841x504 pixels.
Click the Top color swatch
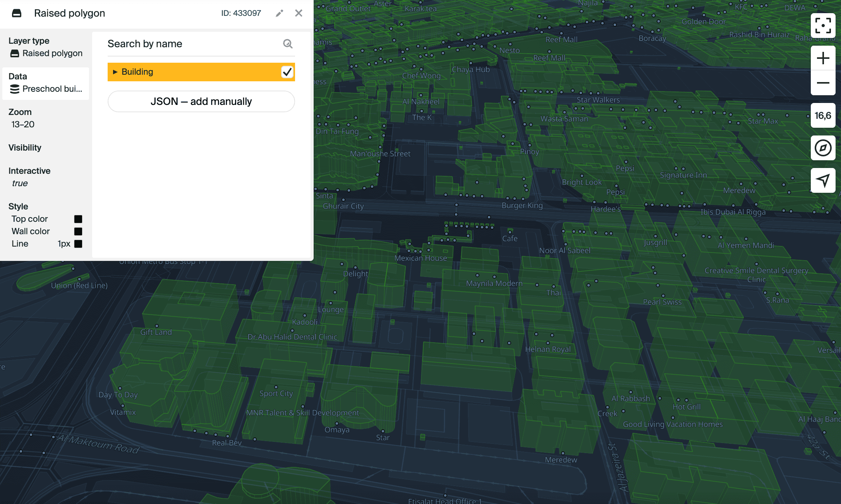tap(78, 219)
